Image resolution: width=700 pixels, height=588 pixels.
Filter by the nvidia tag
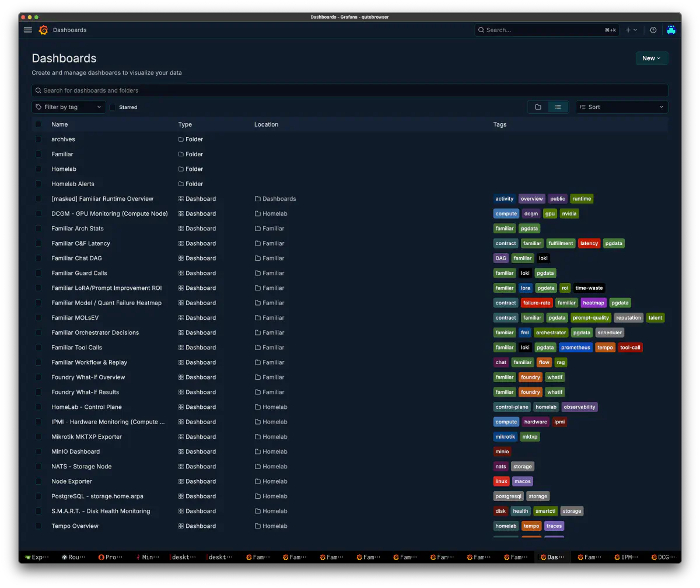(569, 213)
